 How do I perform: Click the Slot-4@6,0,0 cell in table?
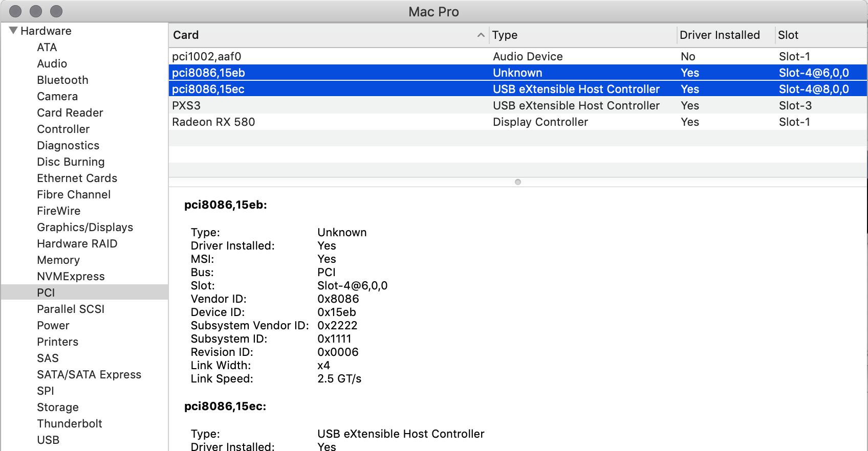[x=814, y=73]
